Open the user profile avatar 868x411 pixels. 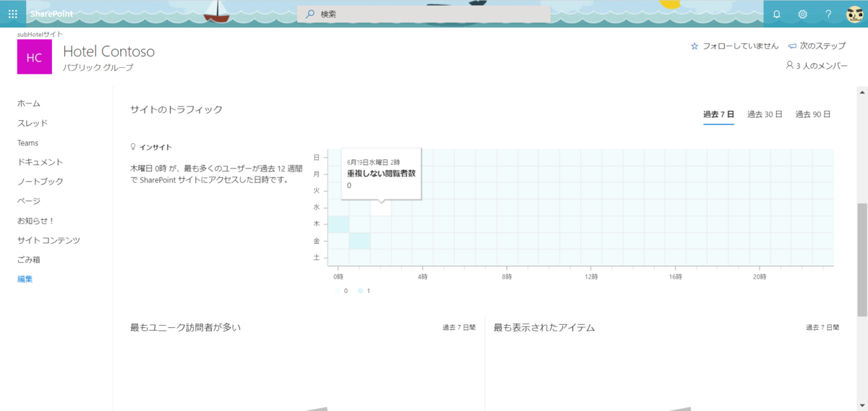coord(856,14)
